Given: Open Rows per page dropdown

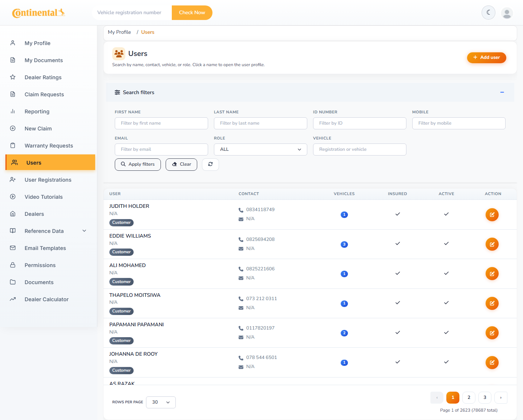Looking at the screenshot, I should (x=161, y=402).
